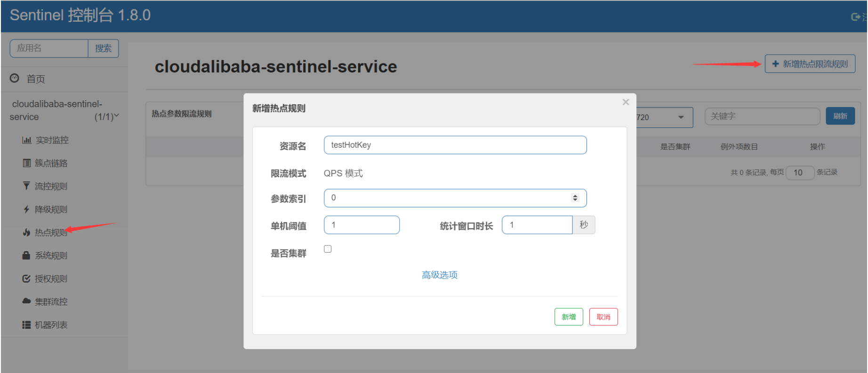Click the red 取消 cancel button
Screen dimensions: 868x373
603,317
